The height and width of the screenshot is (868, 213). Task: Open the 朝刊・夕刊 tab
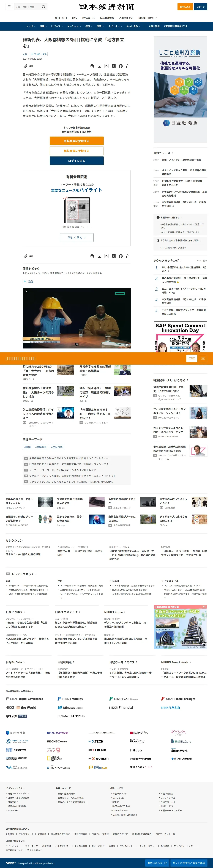pos(61,18)
